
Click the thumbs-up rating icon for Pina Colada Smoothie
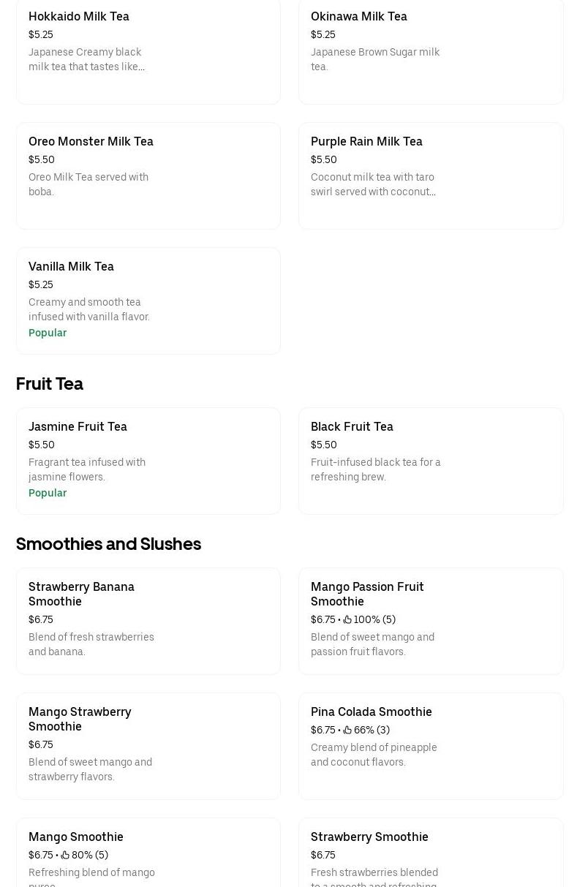tap(347, 730)
